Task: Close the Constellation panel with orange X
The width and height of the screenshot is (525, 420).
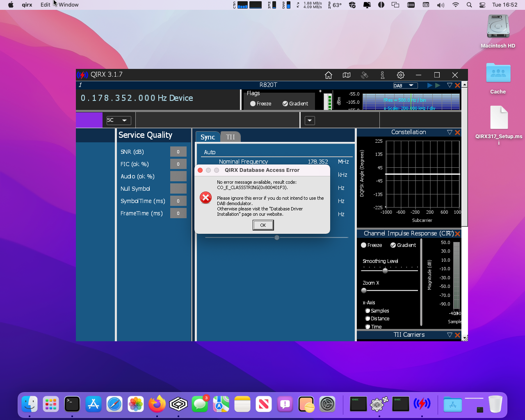Action: coord(457,132)
